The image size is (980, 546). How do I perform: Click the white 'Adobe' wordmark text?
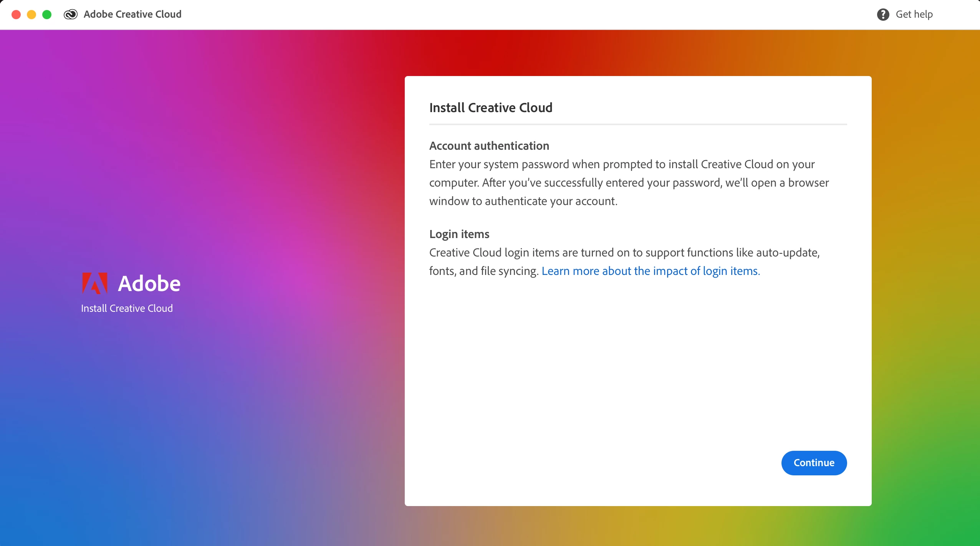point(149,284)
